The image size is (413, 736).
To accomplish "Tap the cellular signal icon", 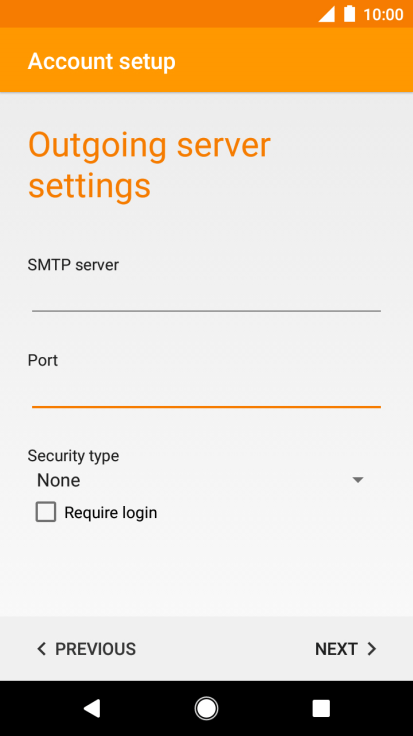I will click(x=327, y=14).
